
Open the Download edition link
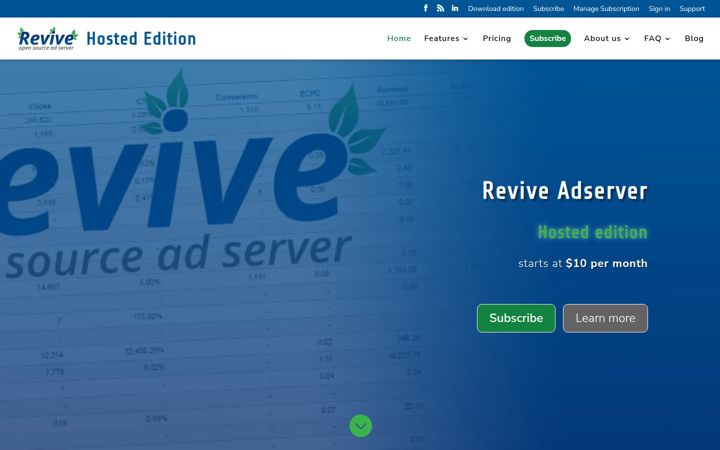(x=495, y=9)
